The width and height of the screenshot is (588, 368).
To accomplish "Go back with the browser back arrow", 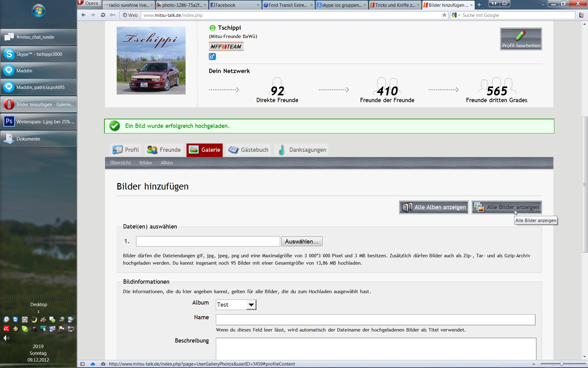I will (x=83, y=15).
